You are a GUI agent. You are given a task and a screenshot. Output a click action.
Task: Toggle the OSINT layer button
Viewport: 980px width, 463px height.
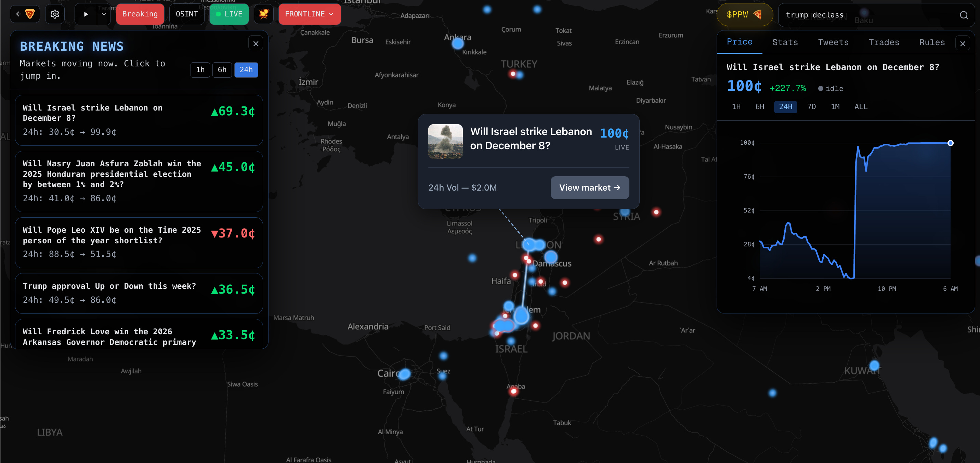pyautogui.click(x=186, y=14)
